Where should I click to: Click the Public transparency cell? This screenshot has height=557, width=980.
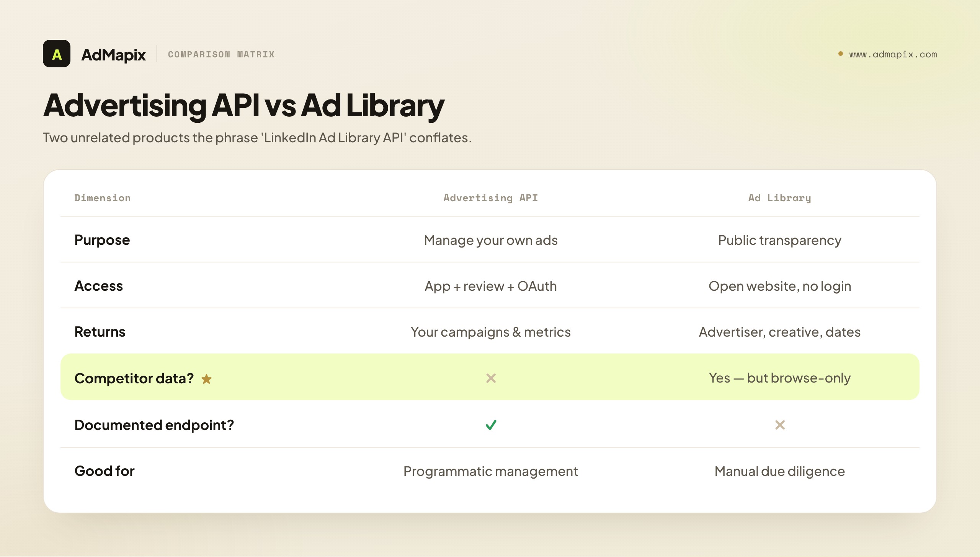pyautogui.click(x=780, y=240)
